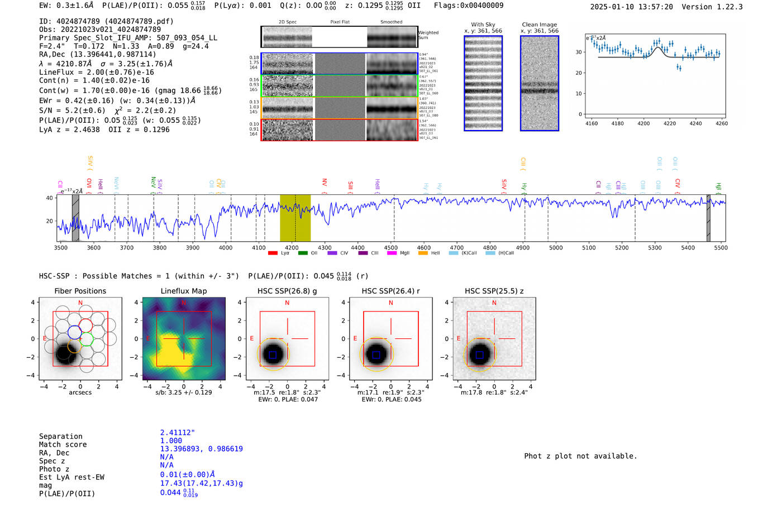The image size is (782, 532).
Task: Click the red OVI line label
Action: [89, 185]
